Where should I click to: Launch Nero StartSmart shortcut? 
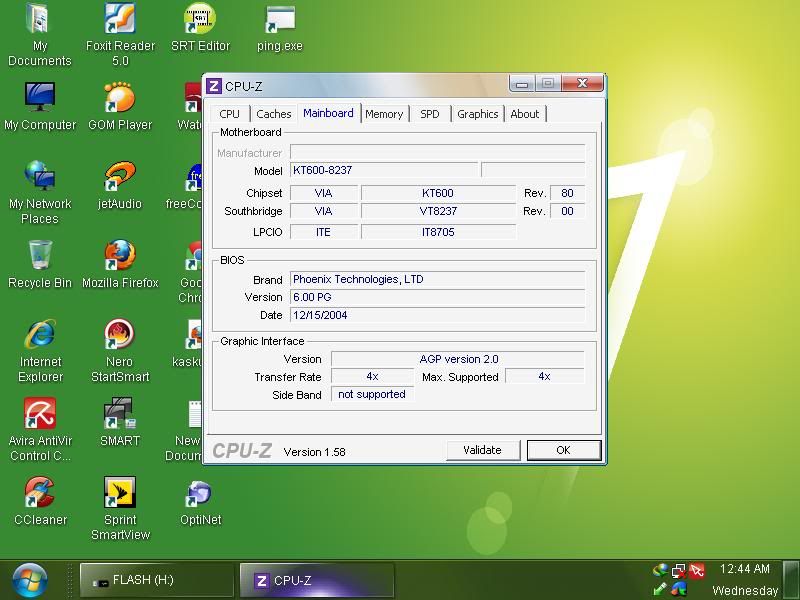point(120,351)
